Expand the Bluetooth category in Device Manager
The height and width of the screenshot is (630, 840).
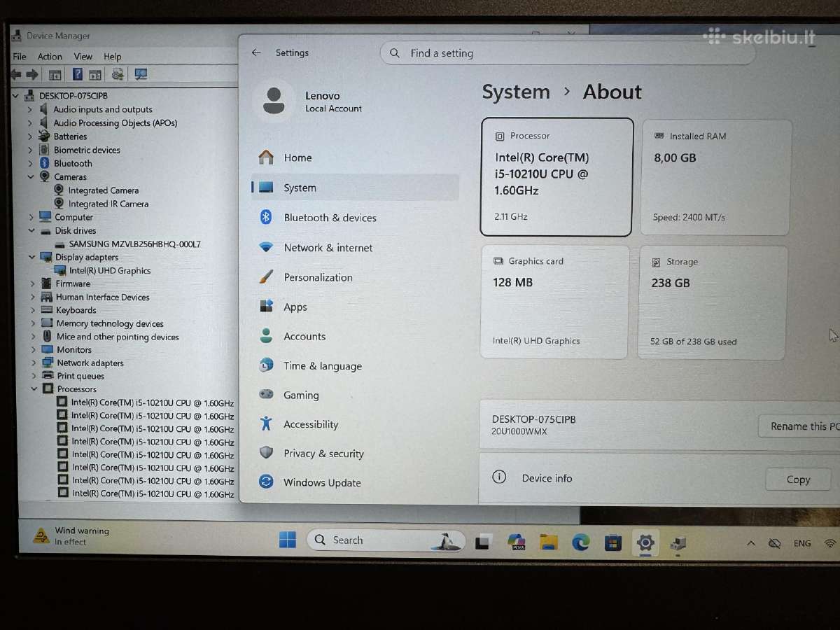30,163
